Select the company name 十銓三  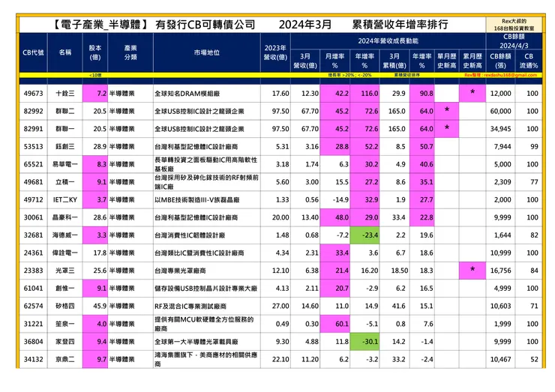tap(65, 94)
